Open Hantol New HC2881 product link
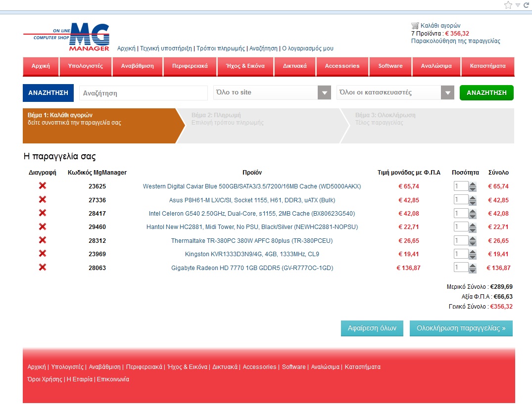This screenshot has width=532, height=411. click(x=252, y=227)
